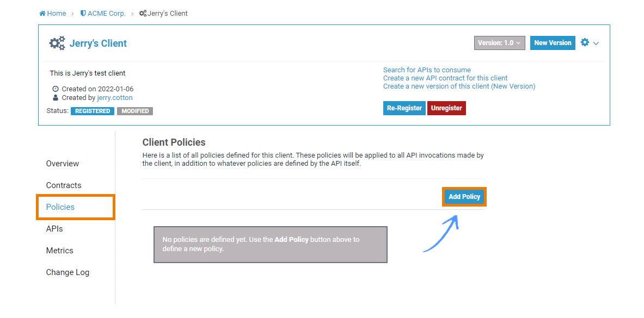
Task: Click the 'Created on 2022-01-06' text
Action: tap(97, 89)
